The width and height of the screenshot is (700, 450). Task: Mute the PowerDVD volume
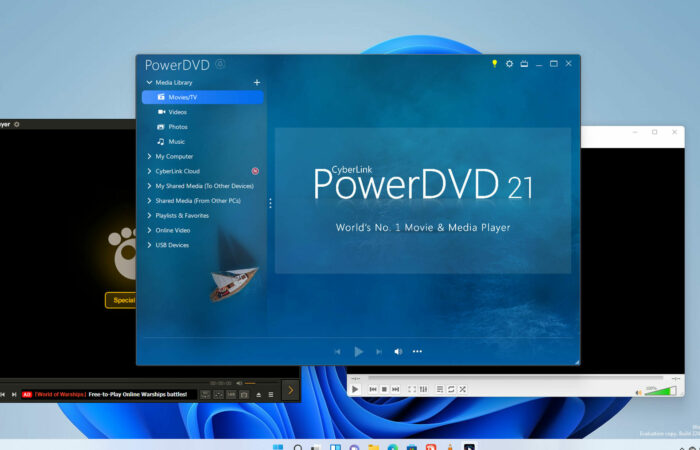[398, 352]
